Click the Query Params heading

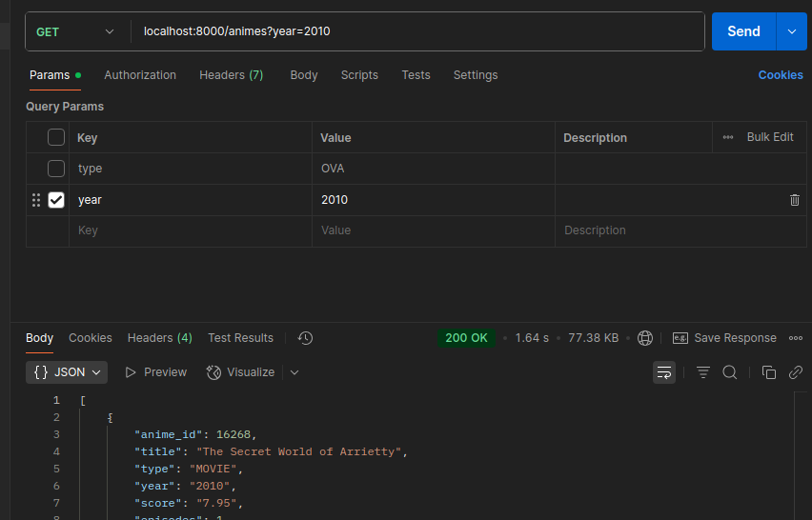65,107
